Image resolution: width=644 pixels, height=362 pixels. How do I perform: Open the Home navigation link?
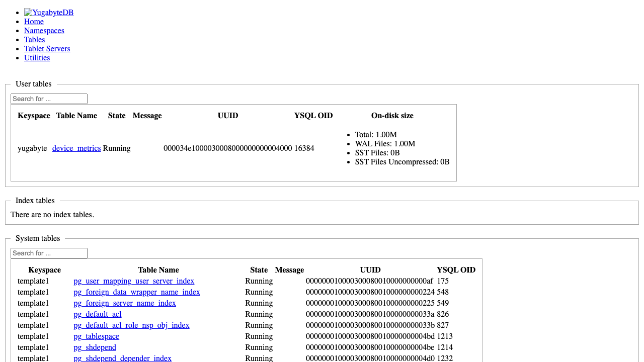coord(34,22)
